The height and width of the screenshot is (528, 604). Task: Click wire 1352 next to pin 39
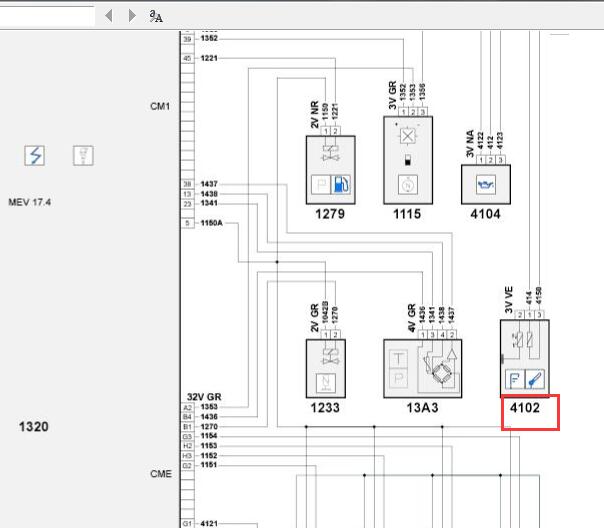[209, 39]
